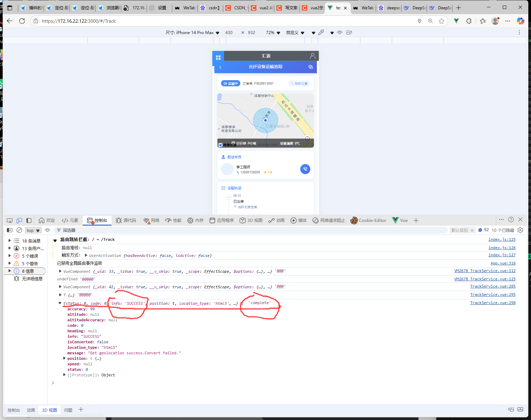Screen dimensions: 531x420
Task: Click the browser Copilot icon
Action: pos(521,21)
